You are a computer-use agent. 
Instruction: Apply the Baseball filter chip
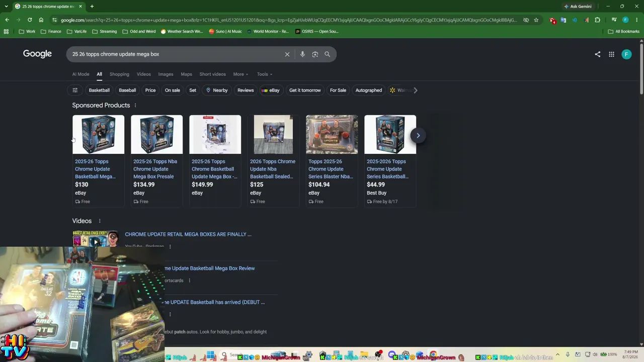tap(127, 90)
